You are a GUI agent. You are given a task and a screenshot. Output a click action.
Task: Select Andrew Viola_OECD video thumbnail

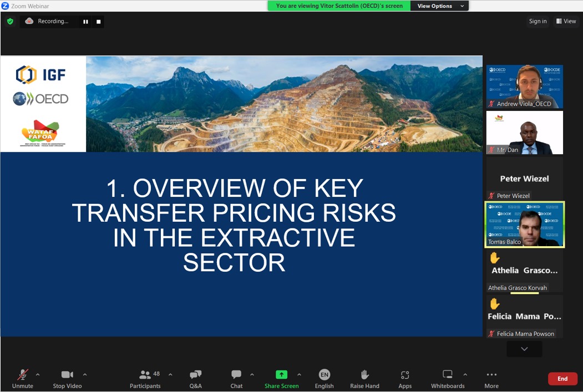point(525,86)
